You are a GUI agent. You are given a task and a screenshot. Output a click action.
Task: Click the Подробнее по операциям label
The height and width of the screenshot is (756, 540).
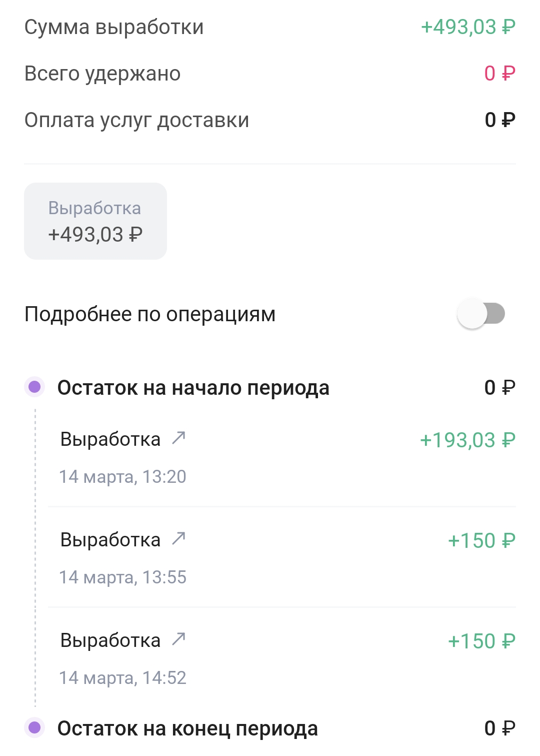(150, 314)
